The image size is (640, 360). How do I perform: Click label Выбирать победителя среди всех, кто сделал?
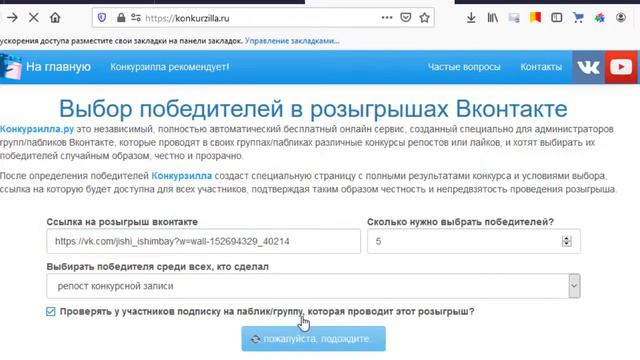158,267
